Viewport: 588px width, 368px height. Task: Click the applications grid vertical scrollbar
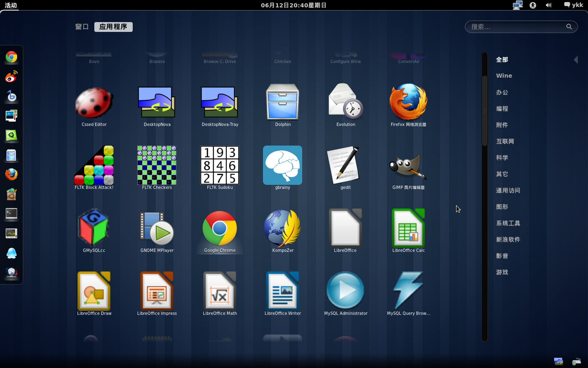tap(485, 110)
